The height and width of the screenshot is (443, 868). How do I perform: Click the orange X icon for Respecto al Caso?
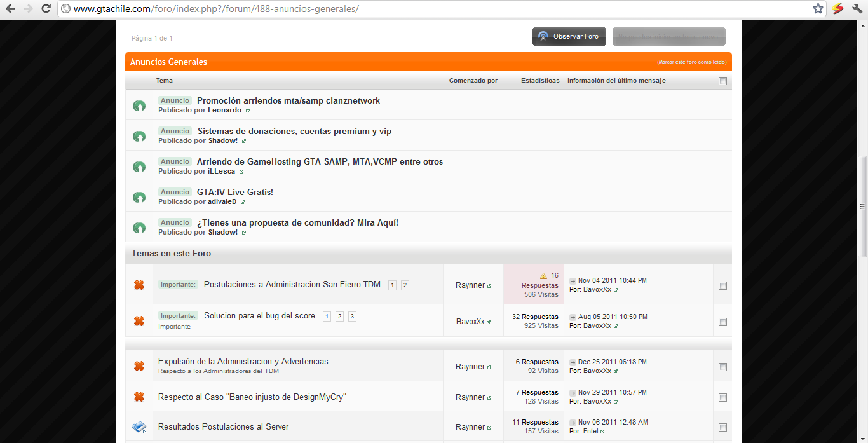coord(139,397)
